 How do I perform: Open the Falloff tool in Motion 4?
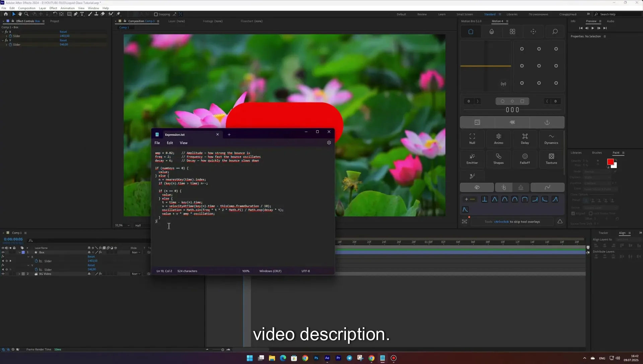[x=525, y=159]
